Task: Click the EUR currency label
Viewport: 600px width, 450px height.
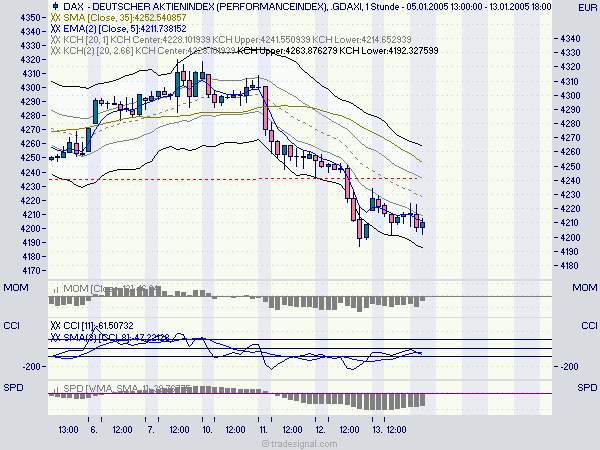Action: (587, 8)
